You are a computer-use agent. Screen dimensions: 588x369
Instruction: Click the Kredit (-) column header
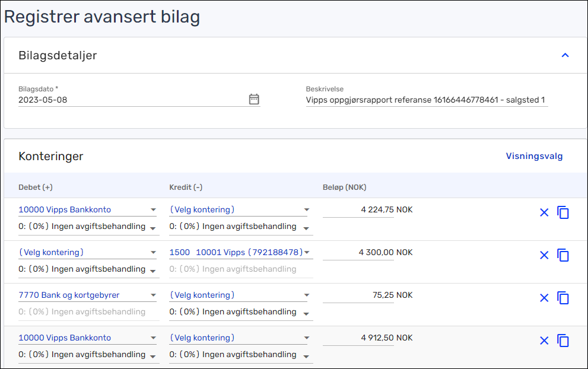(186, 187)
